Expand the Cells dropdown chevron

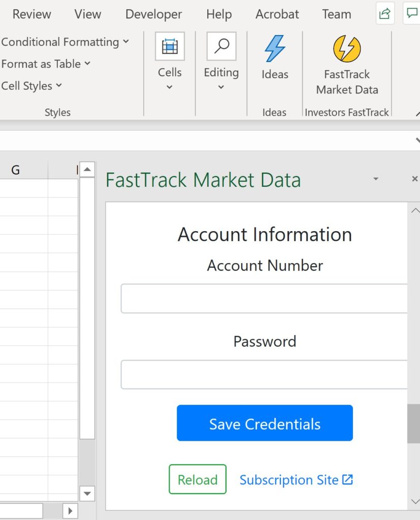(169, 87)
